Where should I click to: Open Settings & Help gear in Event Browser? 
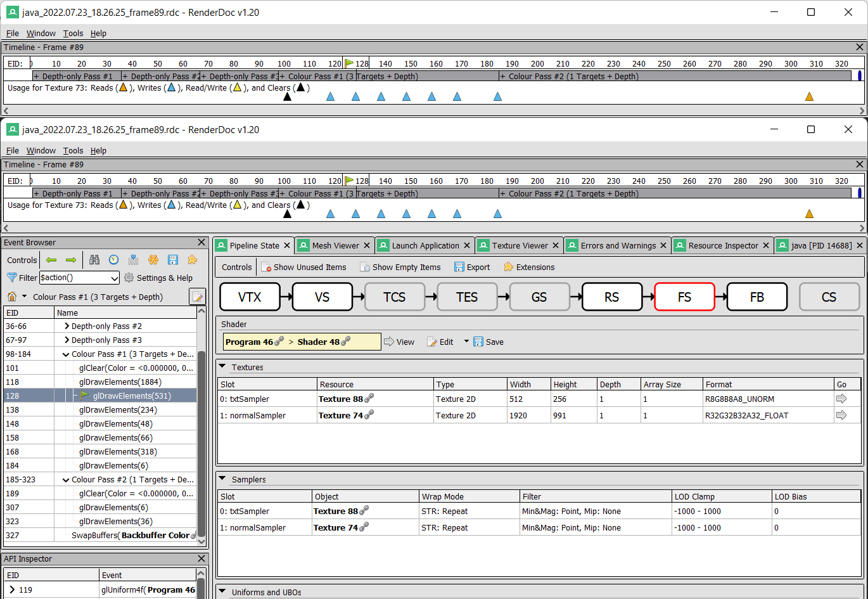coord(158,278)
